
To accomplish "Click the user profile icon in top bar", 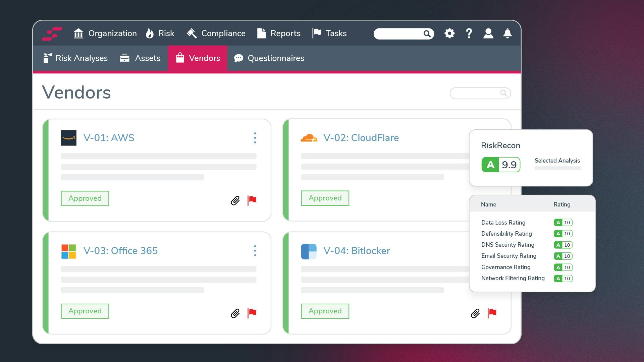I will click(489, 33).
